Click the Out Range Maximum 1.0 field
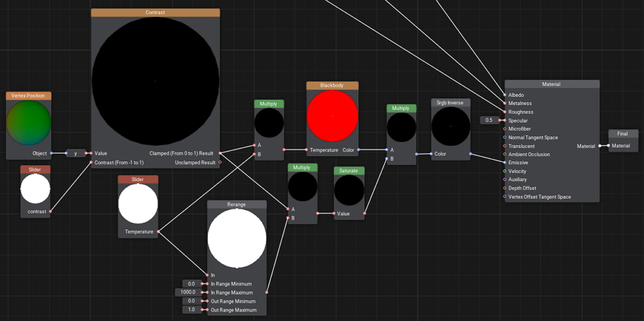The width and height of the screenshot is (644, 321). 192,310
